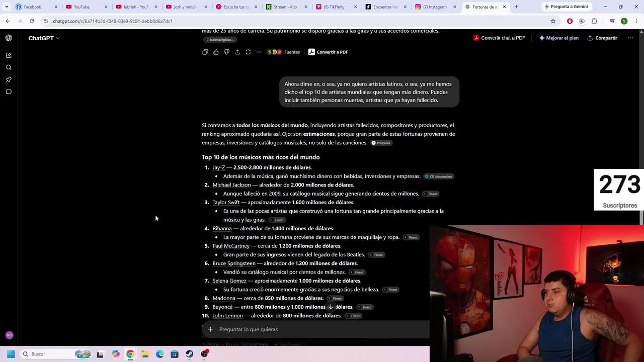Click the Mejorar el plan button
The width and height of the screenshot is (644, 362).
[558, 38]
